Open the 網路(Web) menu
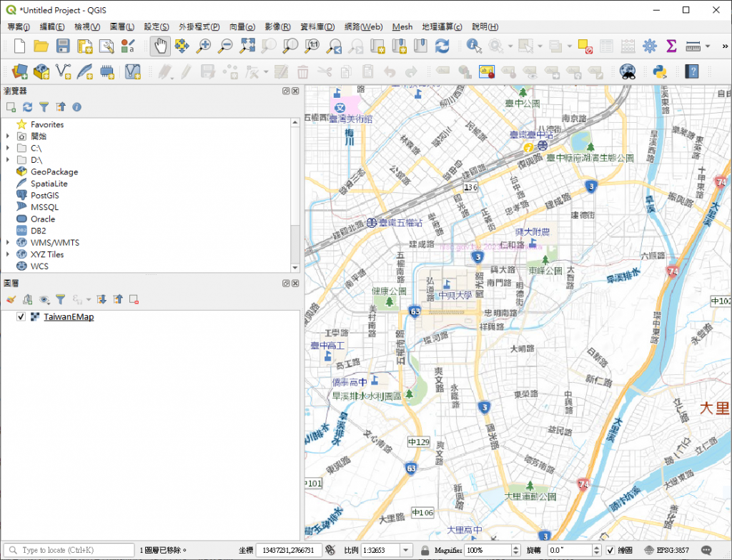This screenshot has height=560, width=732. [x=363, y=26]
